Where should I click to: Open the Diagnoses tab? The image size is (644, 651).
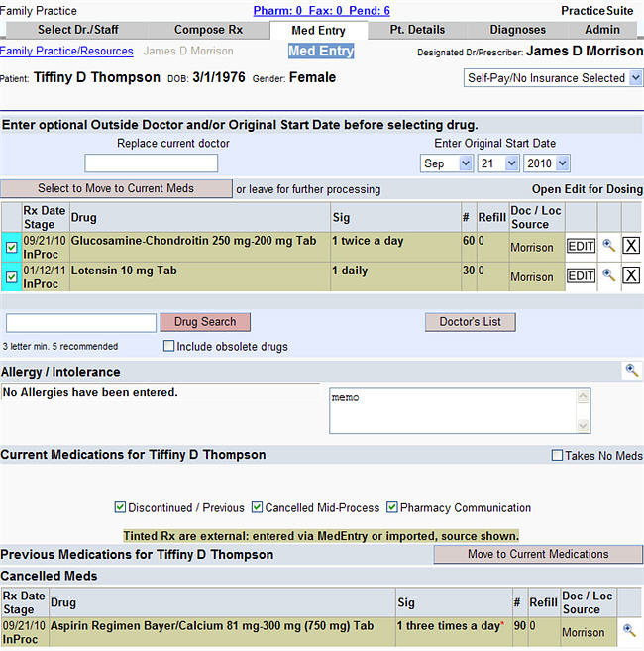[518, 30]
